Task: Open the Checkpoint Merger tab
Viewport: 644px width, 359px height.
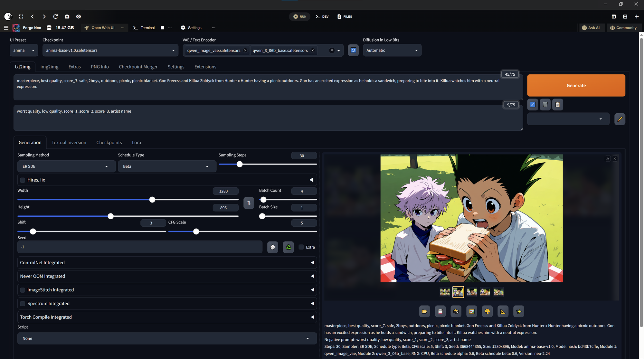Action: pyautogui.click(x=138, y=67)
